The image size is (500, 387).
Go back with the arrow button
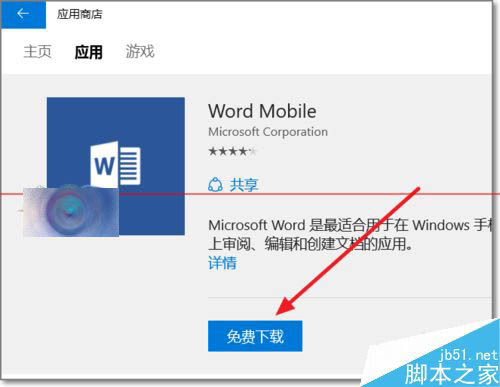click(23, 14)
